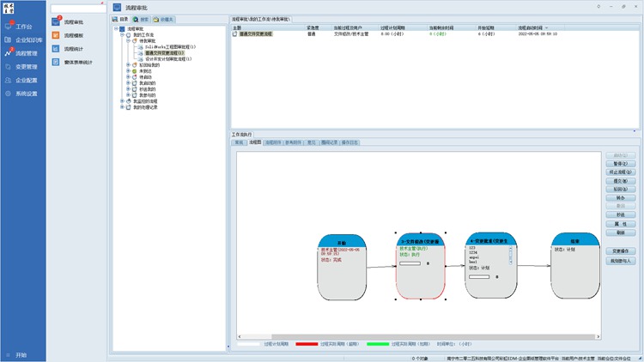Click the 刷新 button
Screen dimensions: 644x362
(x=621, y=232)
